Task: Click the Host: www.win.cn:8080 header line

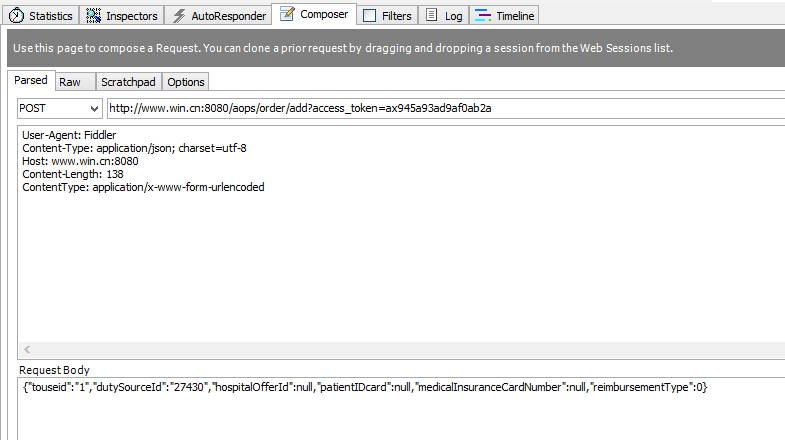Action: tap(80, 161)
